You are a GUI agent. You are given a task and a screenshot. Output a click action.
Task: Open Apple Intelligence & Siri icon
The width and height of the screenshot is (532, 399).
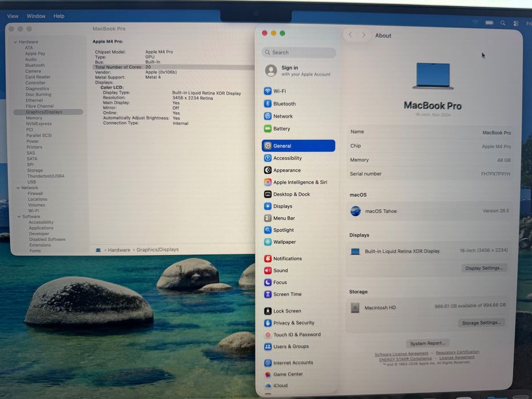coord(267,182)
